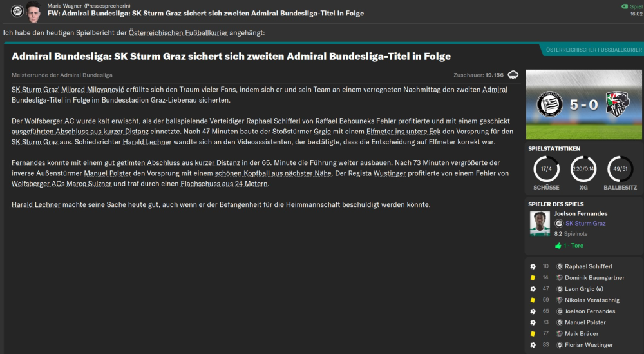Select Dominik Baumgartner yellow card event
The height and width of the screenshot is (354, 644).
click(x=594, y=277)
